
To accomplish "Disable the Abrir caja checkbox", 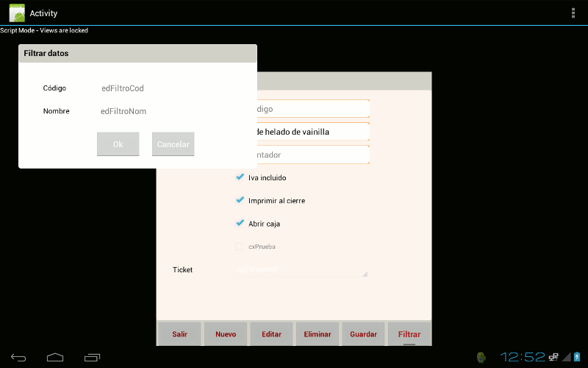I will [240, 223].
